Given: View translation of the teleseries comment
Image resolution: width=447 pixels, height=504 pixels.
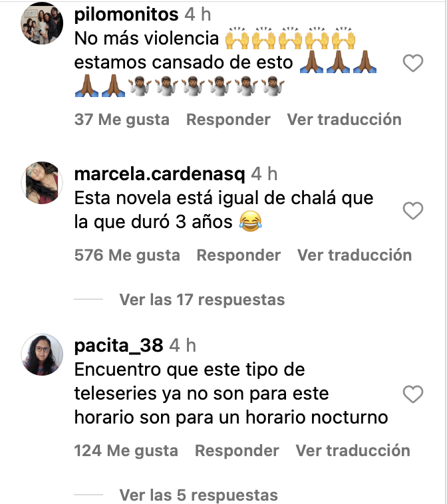Looking at the screenshot, I should pyautogui.click(x=353, y=451).
